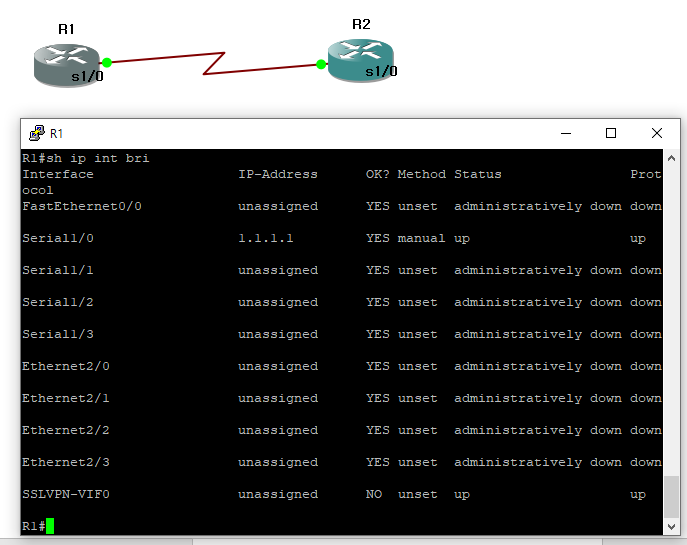The height and width of the screenshot is (545, 687).
Task: Select the R1 router icon in topology
Action: click(67, 65)
